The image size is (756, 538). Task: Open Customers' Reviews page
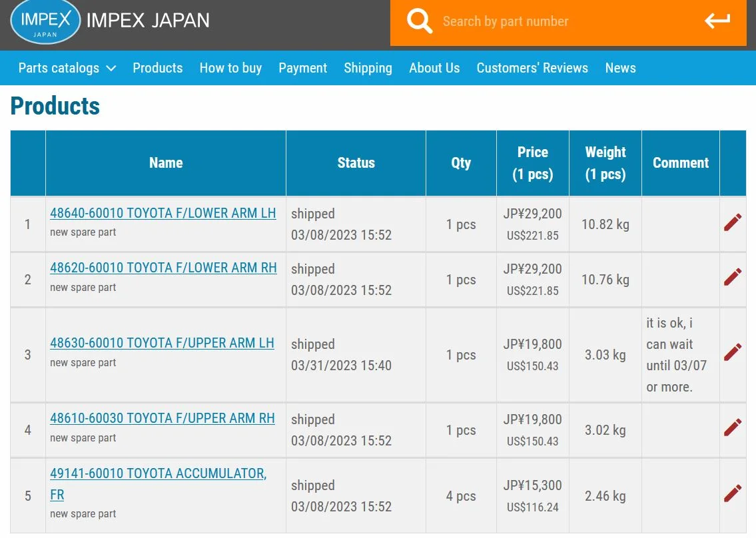coord(532,68)
